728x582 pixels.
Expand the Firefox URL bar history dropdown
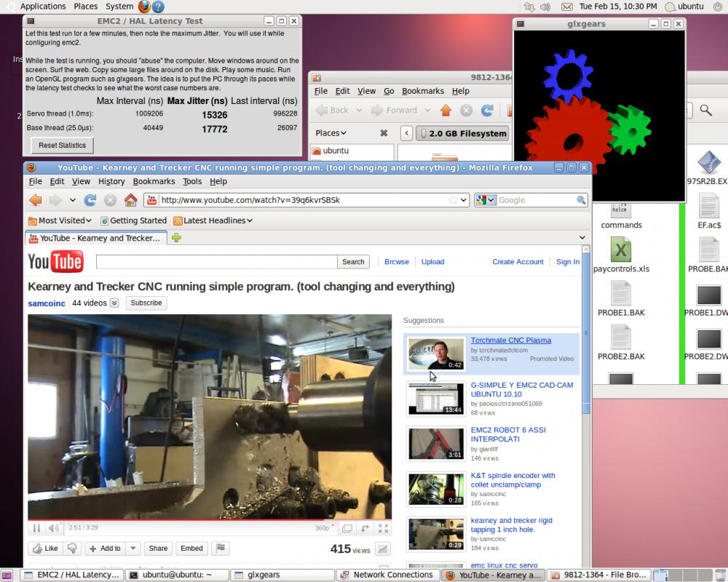pyautogui.click(x=463, y=200)
